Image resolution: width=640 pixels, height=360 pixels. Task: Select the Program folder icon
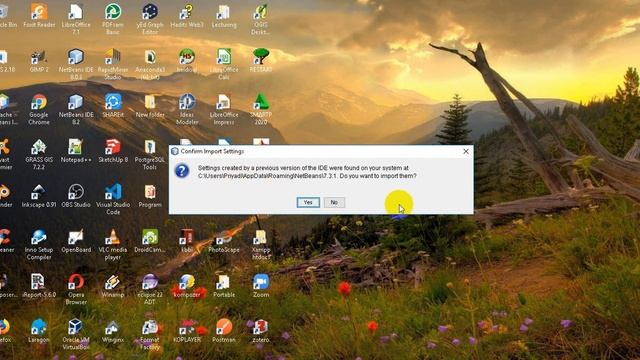[150, 196]
